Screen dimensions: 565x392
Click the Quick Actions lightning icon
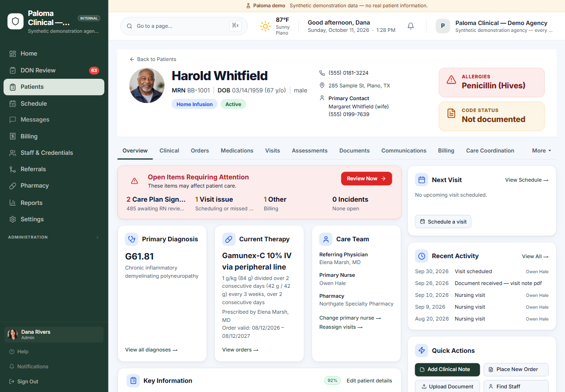tap(421, 351)
